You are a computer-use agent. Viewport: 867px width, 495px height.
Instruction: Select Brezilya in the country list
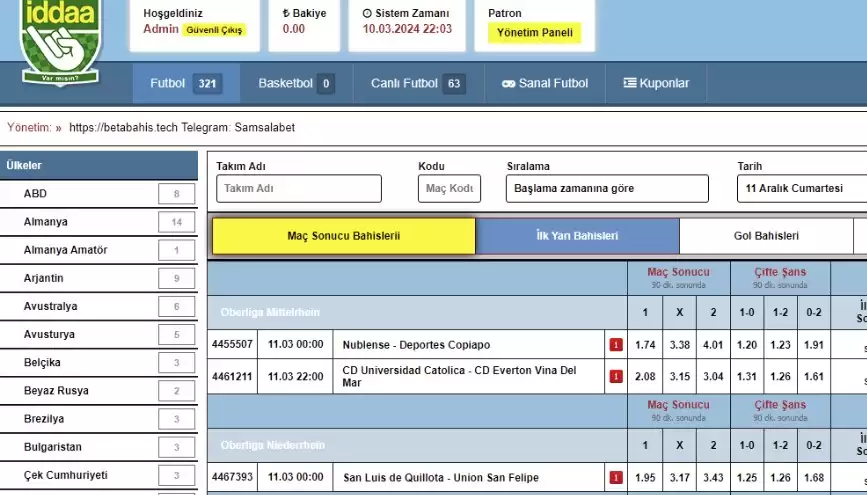(x=98, y=419)
